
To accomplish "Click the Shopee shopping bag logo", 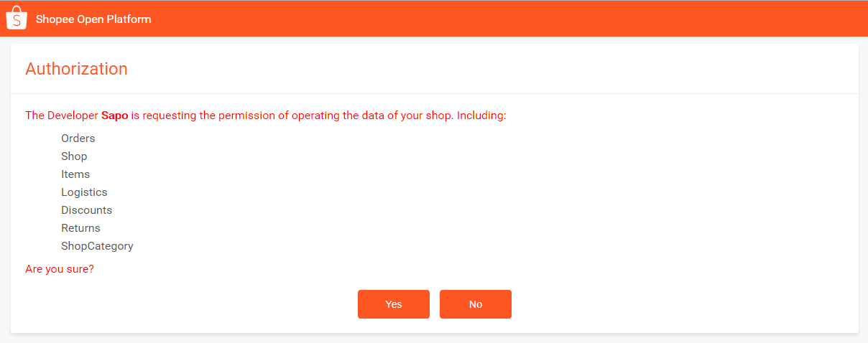I will [17, 19].
